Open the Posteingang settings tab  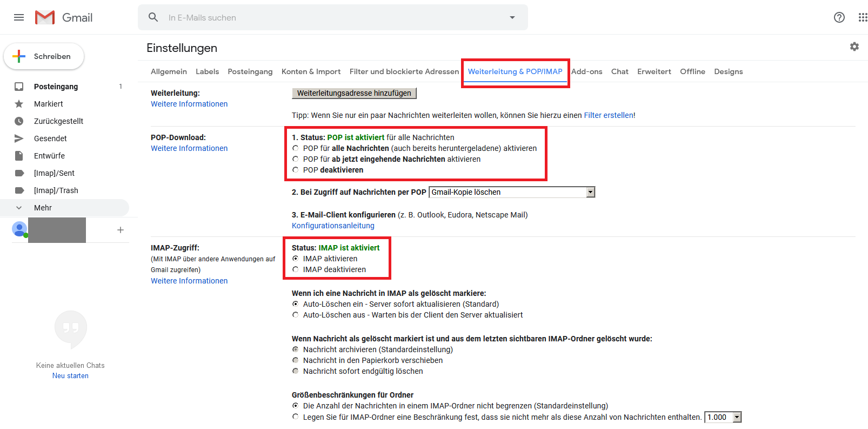[250, 71]
